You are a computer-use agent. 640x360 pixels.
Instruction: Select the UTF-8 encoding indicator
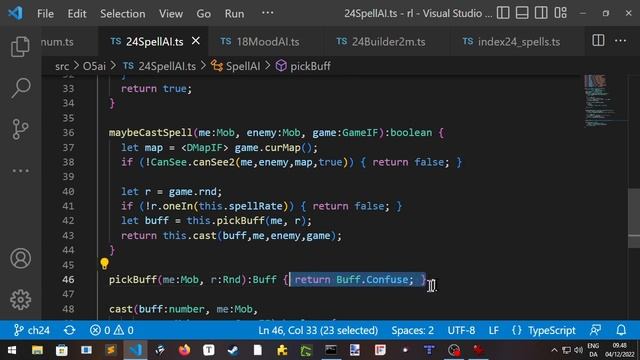461,330
